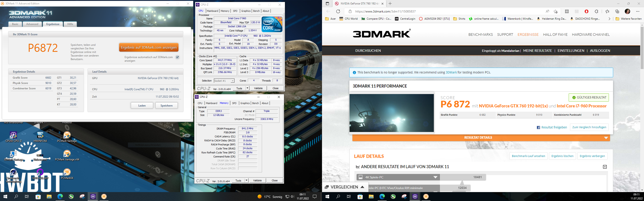The height and width of the screenshot is (201, 644).
Task: Select the PCMark Vantage desktop shortcut
Action: tap(67, 137)
